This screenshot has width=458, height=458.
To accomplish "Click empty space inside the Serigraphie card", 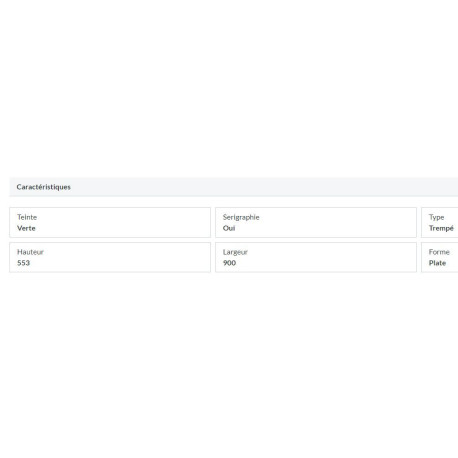I will click(x=333, y=222).
